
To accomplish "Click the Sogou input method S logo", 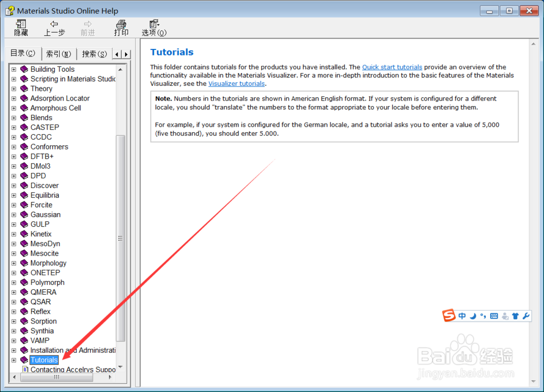I will tap(449, 315).
